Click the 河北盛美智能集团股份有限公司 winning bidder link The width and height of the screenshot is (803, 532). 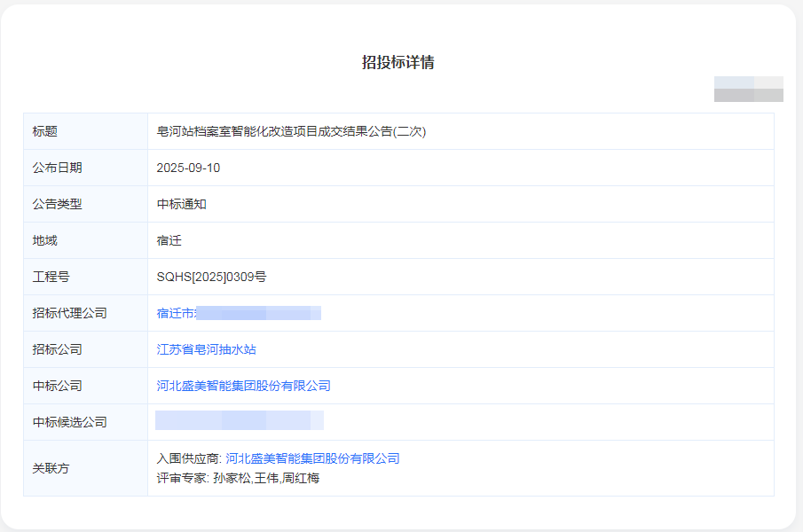click(x=245, y=385)
